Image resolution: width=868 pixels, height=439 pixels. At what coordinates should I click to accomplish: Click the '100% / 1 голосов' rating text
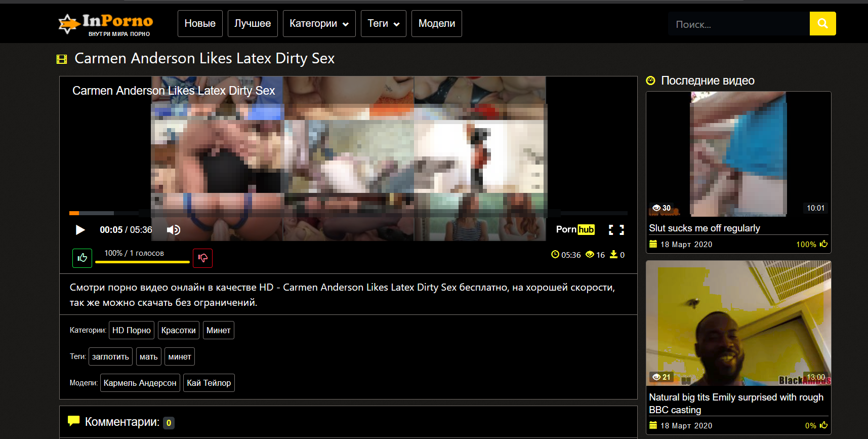coord(134,253)
